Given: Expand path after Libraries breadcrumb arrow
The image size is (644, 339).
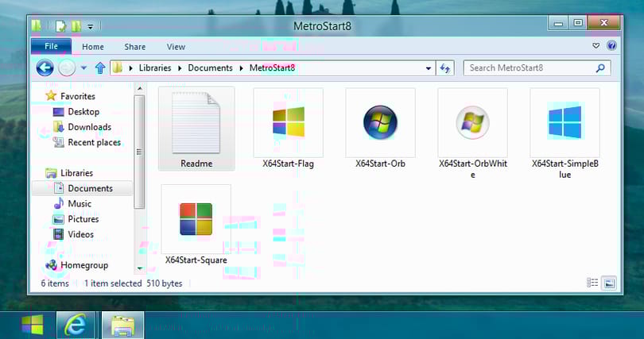Looking at the screenshot, I should tap(180, 68).
